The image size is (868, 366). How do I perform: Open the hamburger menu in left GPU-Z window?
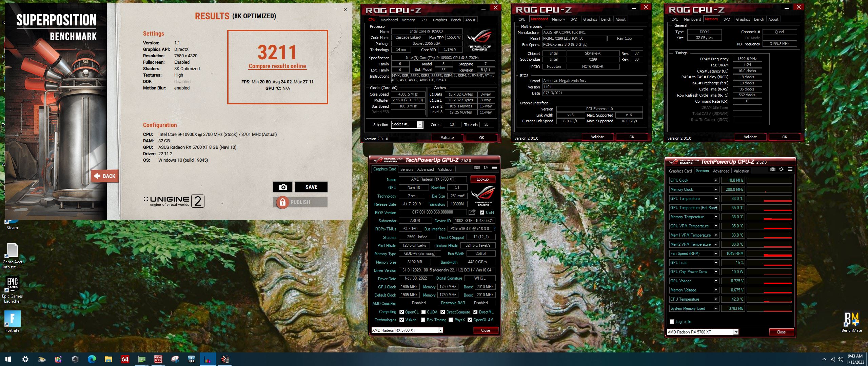(494, 168)
